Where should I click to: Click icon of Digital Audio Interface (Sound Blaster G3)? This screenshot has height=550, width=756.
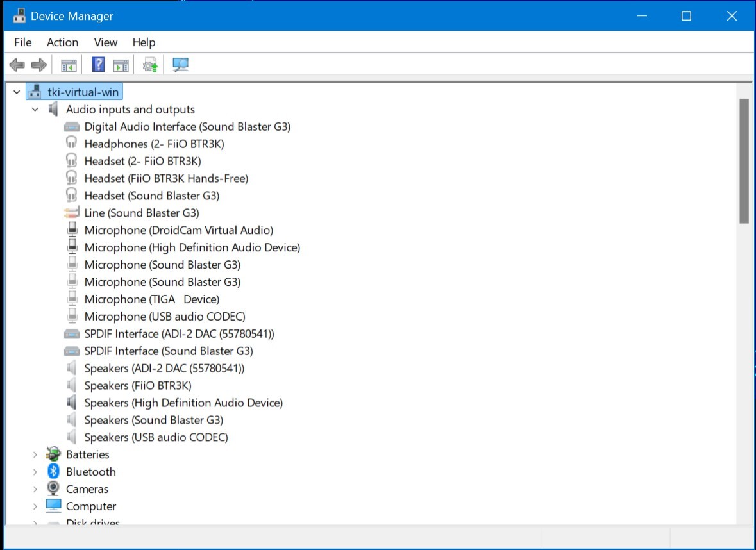[71, 127]
